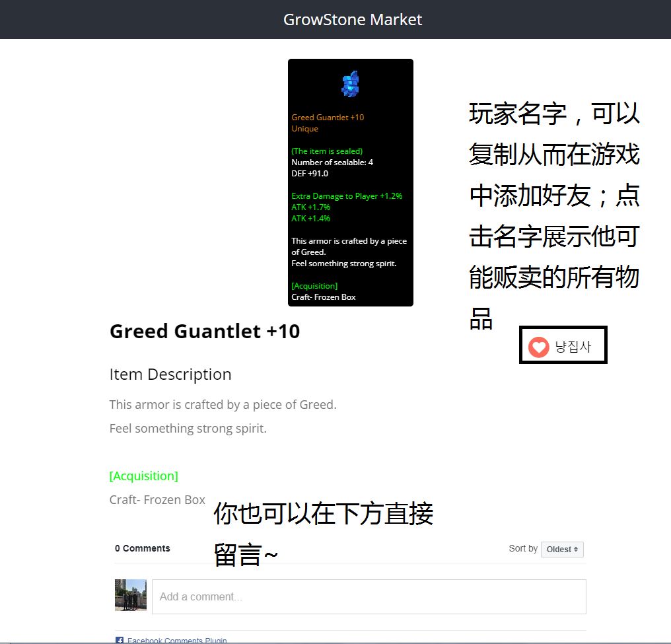Click the Add a comment field
Viewport: 671px width, 644px height.
(369, 596)
